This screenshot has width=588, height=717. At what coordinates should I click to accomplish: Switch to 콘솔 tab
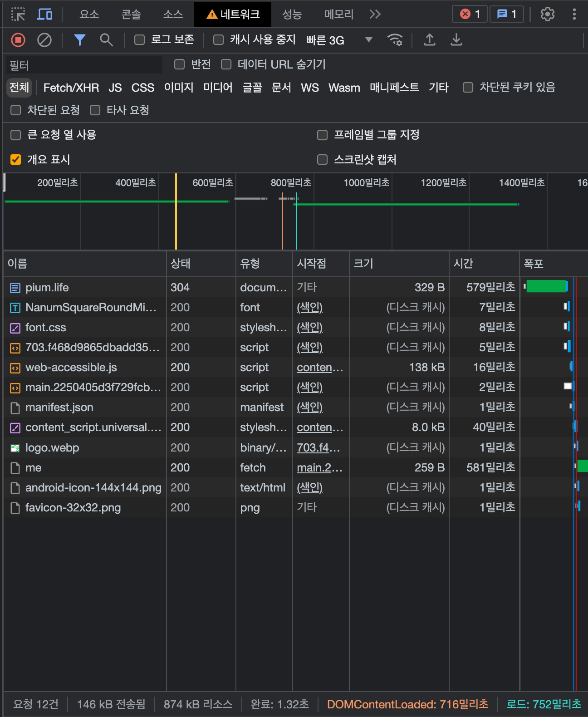131,15
